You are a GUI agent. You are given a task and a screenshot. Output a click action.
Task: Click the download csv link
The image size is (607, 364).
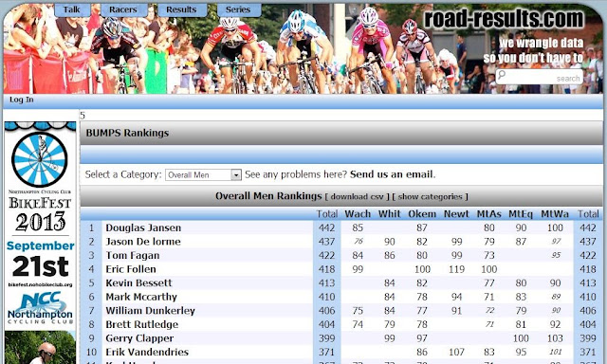coord(357,196)
